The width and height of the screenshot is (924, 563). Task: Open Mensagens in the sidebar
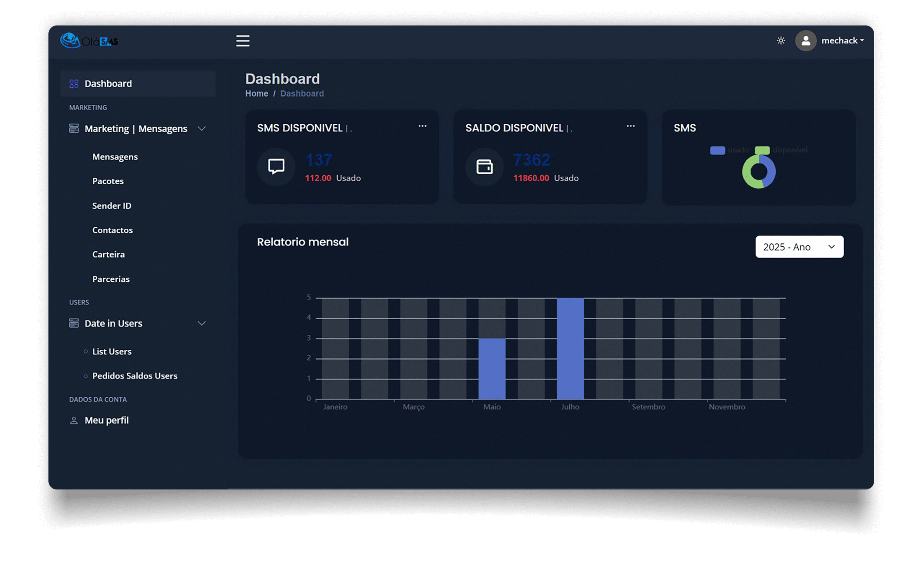pyautogui.click(x=115, y=157)
